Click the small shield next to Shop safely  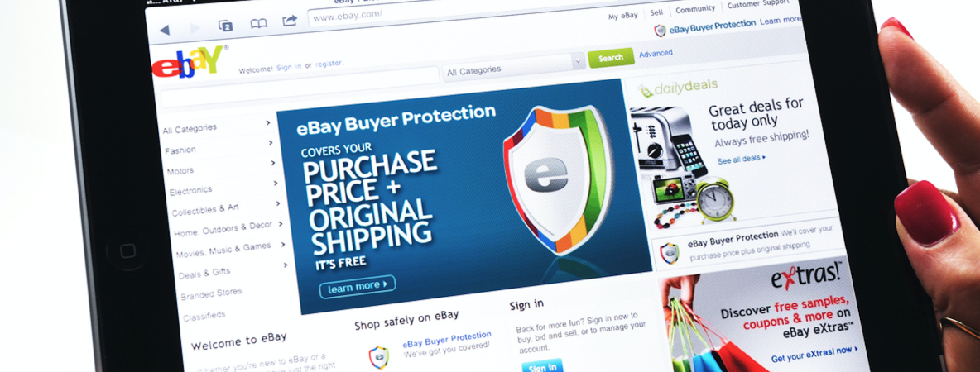tap(378, 357)
